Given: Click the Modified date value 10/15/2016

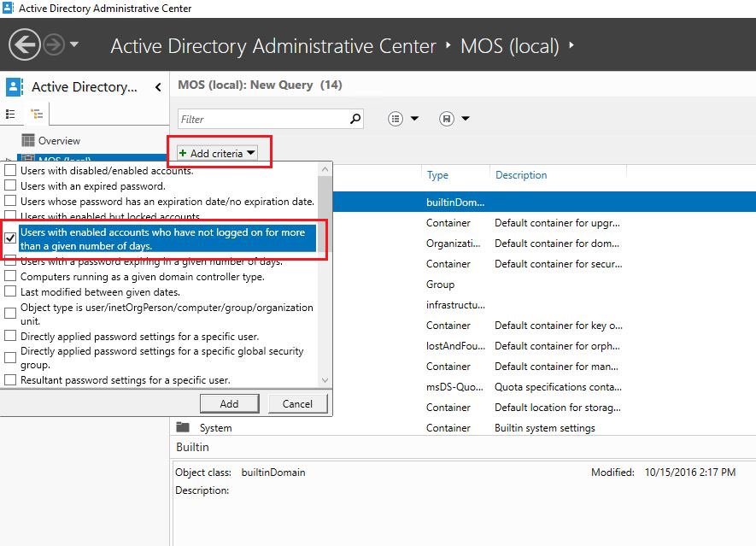Looking at the screenshot, I should 690,473.
